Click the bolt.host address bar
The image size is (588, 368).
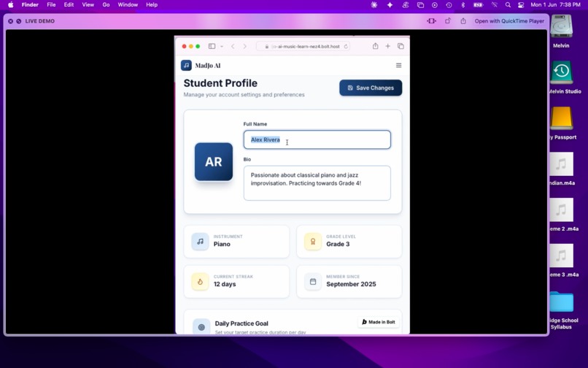tap(303, 46)
